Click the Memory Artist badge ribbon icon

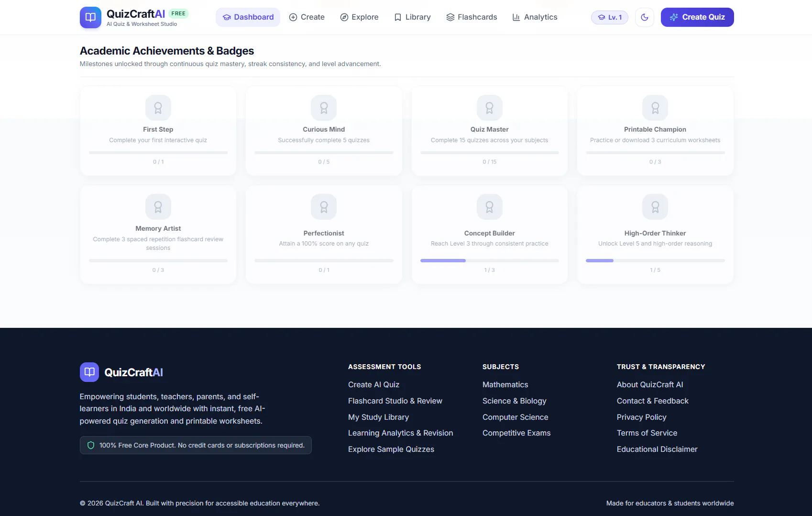click(158, 207)
